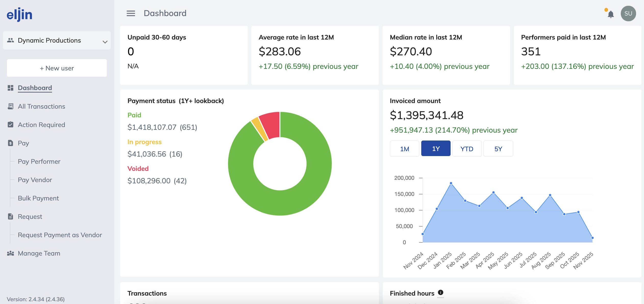The height and width of the screenshot is (304, 644).
Task: Open Bulk Payment menu item
Action: click(38, 198)
